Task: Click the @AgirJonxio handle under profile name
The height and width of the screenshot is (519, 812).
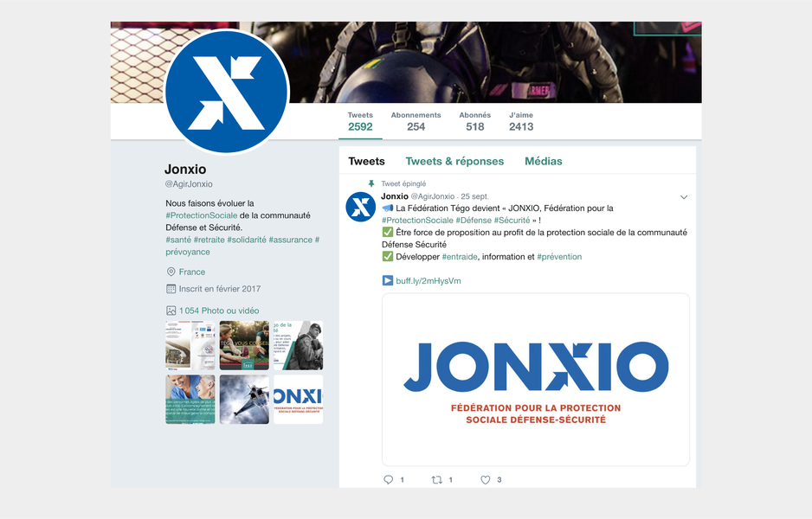Action: [x=189, y=183]
